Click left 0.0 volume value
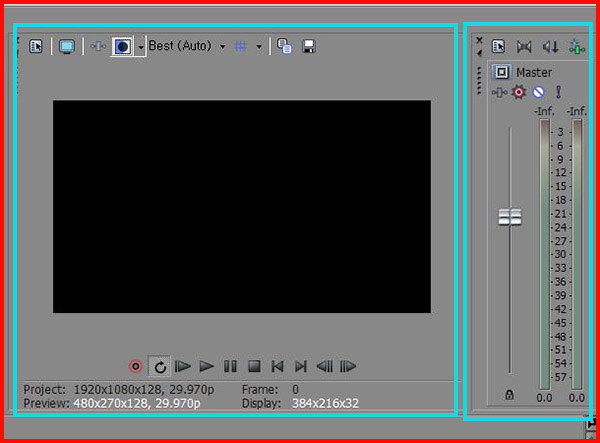 [x=544, y=398]
